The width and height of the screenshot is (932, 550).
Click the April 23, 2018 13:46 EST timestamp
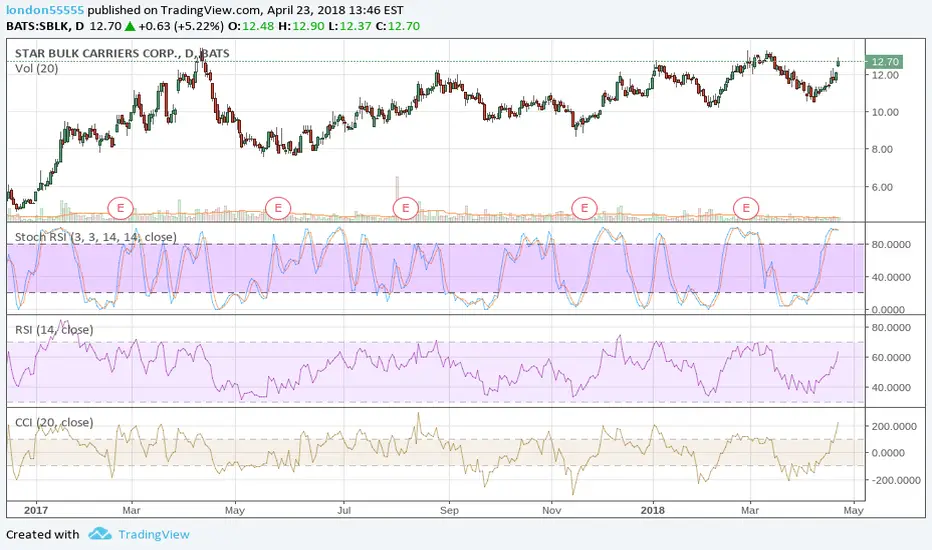335,10
